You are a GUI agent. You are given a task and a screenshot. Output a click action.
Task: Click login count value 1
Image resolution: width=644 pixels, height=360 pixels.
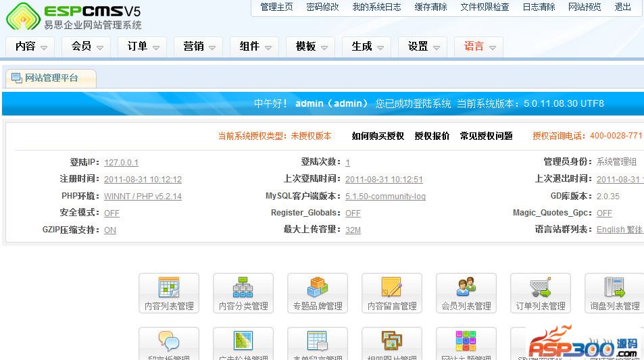(348, 163)
